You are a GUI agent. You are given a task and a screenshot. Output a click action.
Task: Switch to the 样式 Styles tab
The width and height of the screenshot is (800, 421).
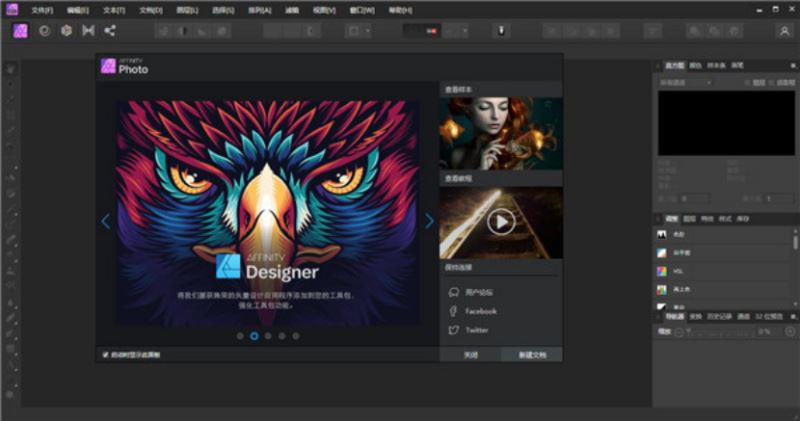click(x=725, y=219)
